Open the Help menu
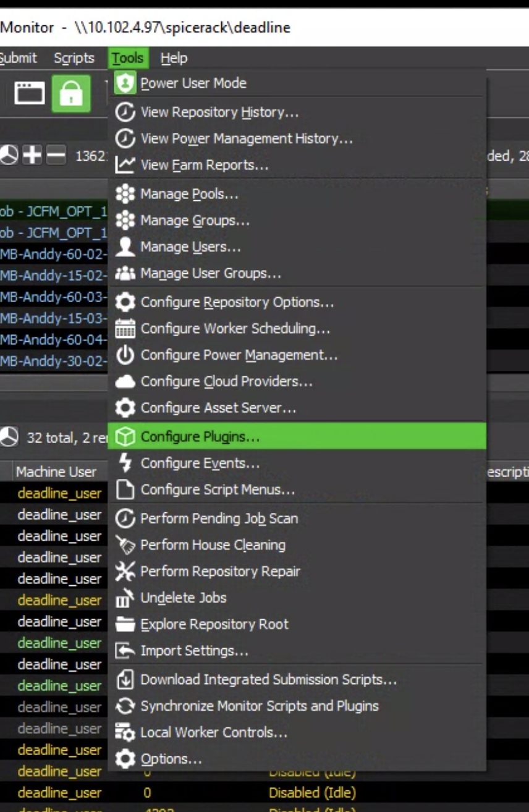Viewport: 529px width, 812px height. pos(175,57)
